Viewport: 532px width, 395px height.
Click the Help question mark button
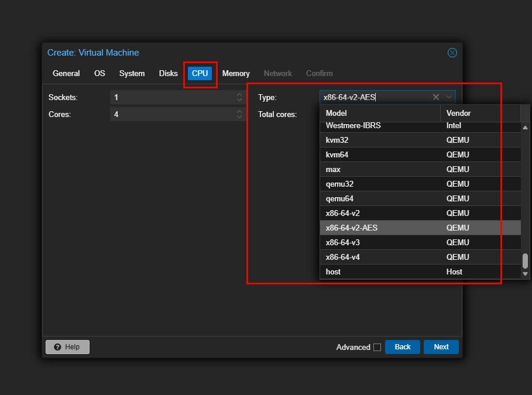point(67,347)
